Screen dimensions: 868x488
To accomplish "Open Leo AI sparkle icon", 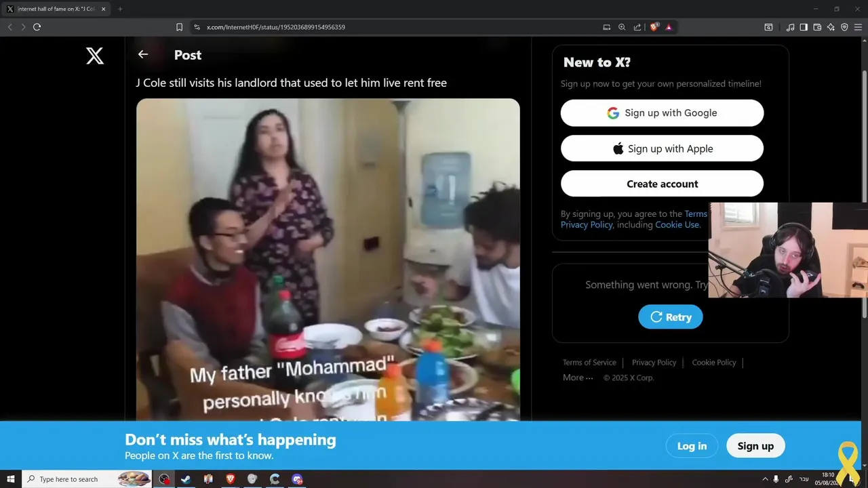I will click(831, 27).
